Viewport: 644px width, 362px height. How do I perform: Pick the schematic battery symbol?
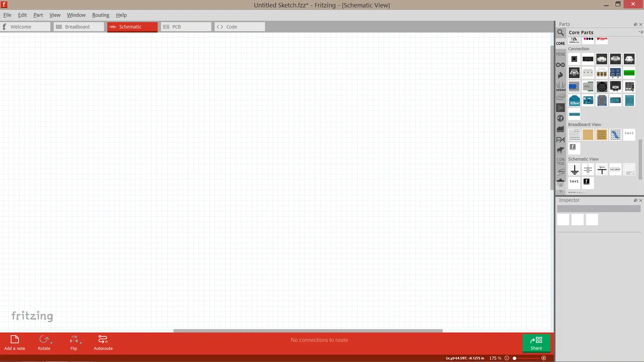point(588,170)
